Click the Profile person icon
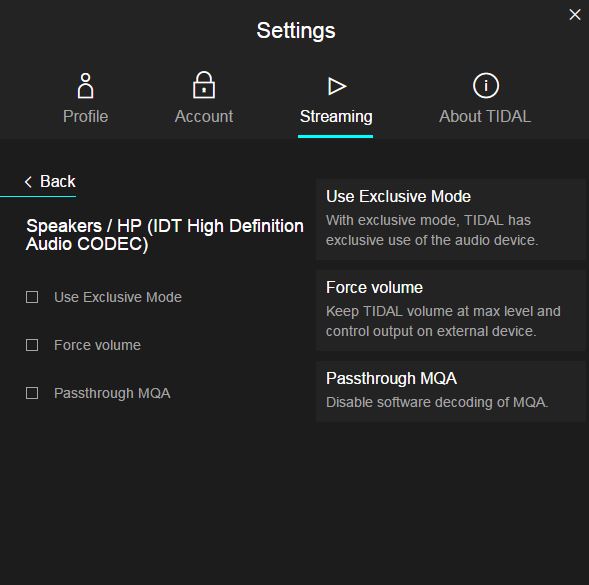 pyautogui.click(x=85, y=86)
